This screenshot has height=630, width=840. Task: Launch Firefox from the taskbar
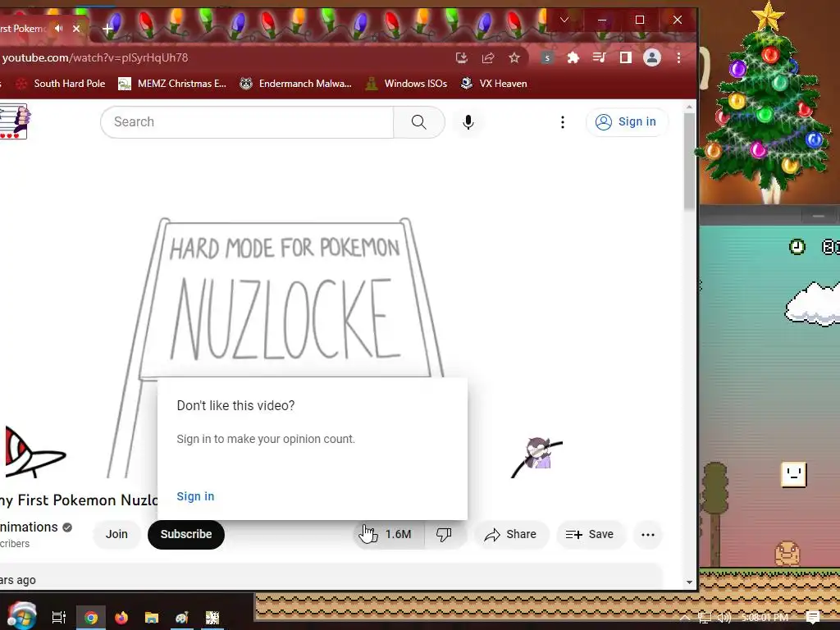click(x=121, y=618)
